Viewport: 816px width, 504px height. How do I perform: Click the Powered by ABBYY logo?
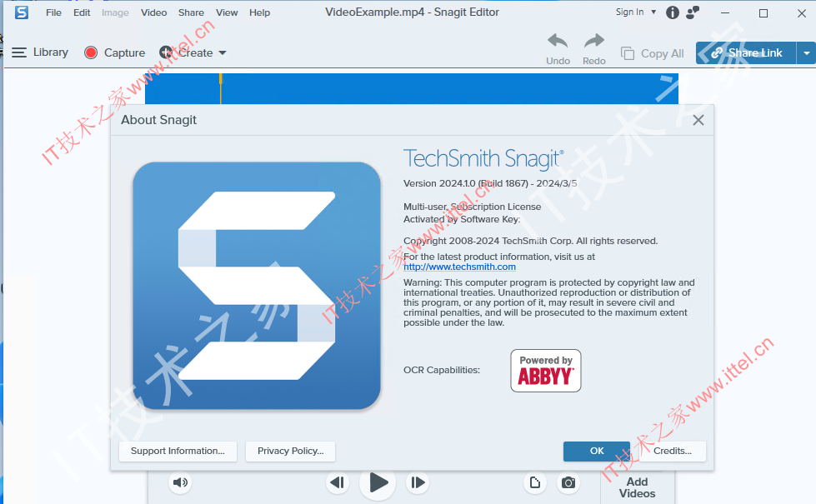coord(546,371)
